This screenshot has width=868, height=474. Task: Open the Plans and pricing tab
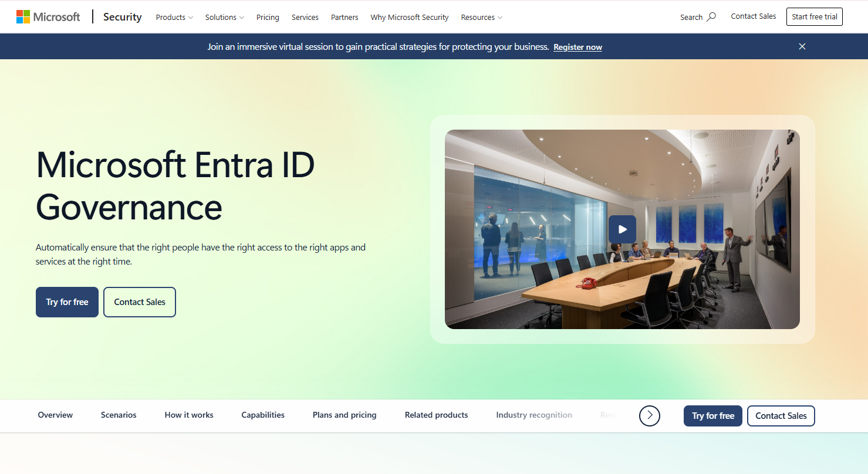(345, 415)
